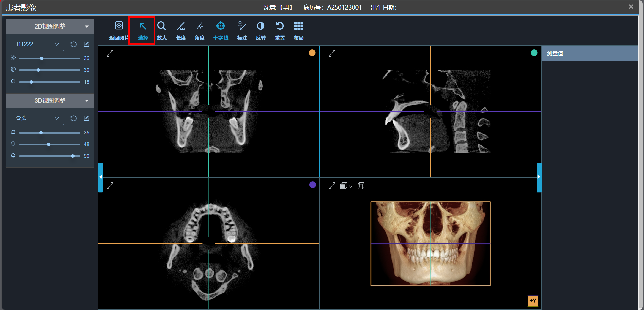Open the 111222 preset dropdown

point(37,44)
